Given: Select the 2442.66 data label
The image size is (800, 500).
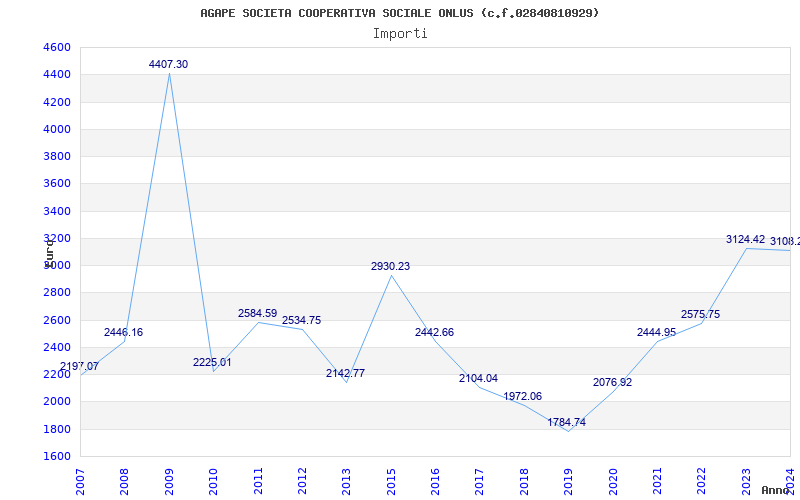Looking at the screenshot, I should point(434,332).
